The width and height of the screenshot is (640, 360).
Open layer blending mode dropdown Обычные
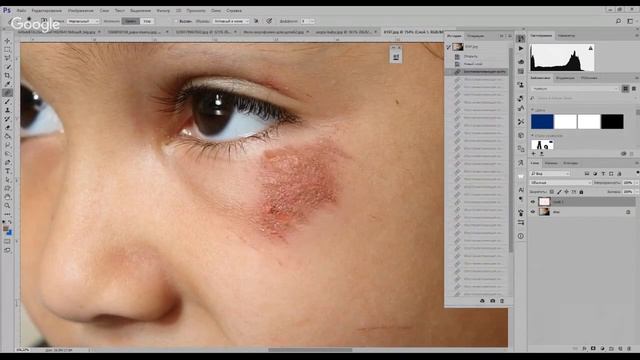[561, 182]
